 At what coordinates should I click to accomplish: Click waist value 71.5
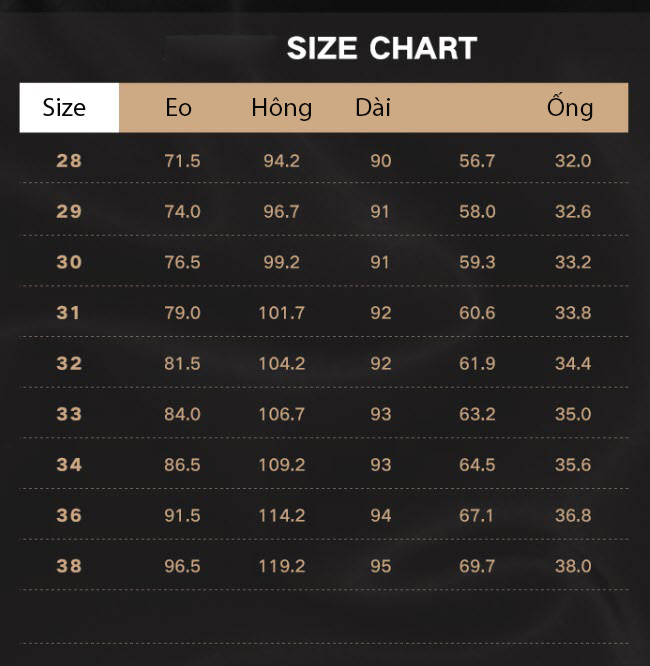pyautogui.click(x=182, y=161)
